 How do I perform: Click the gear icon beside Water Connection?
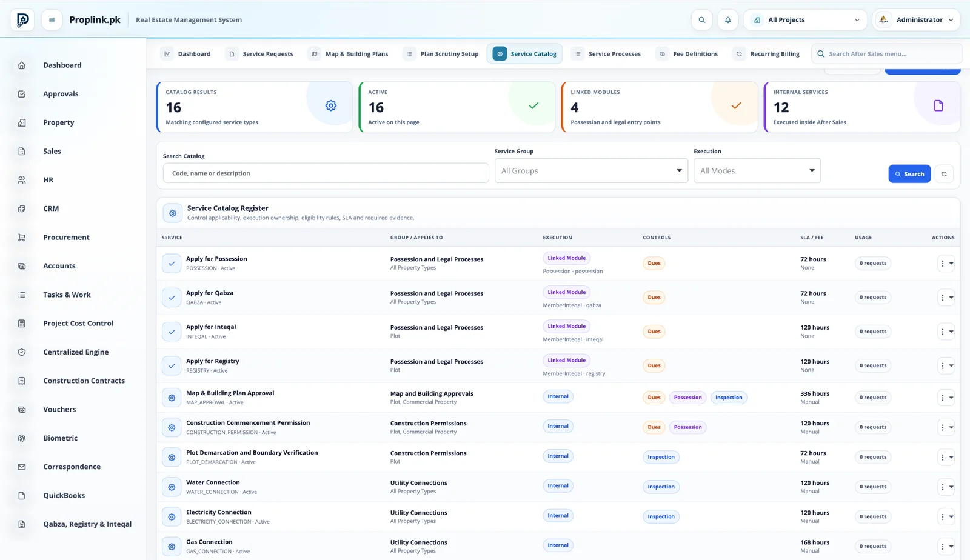coord(172,487)
